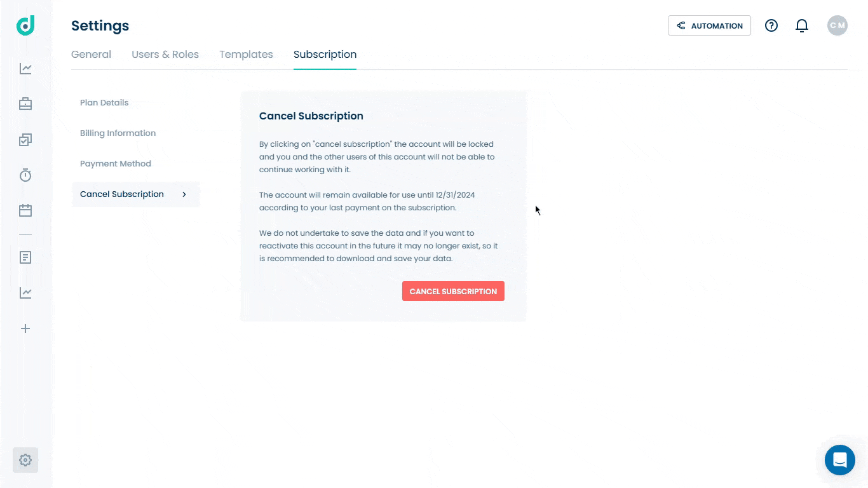
Task: Open the notifications bell icon
Action: click(x=802, y=25)
